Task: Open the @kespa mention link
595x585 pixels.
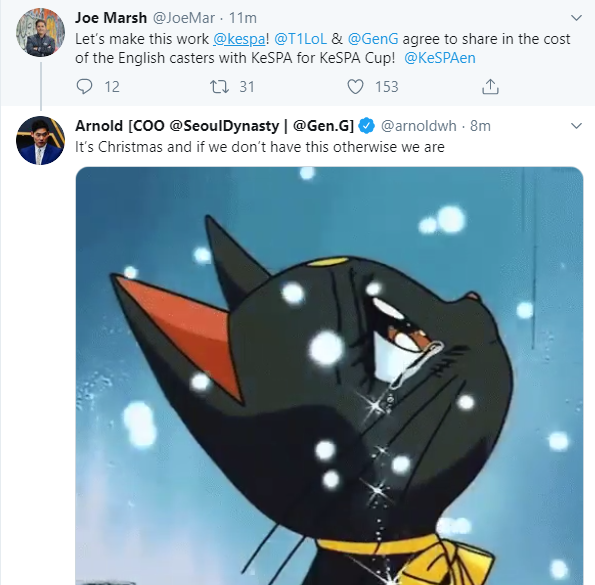Action: point(239,39)
